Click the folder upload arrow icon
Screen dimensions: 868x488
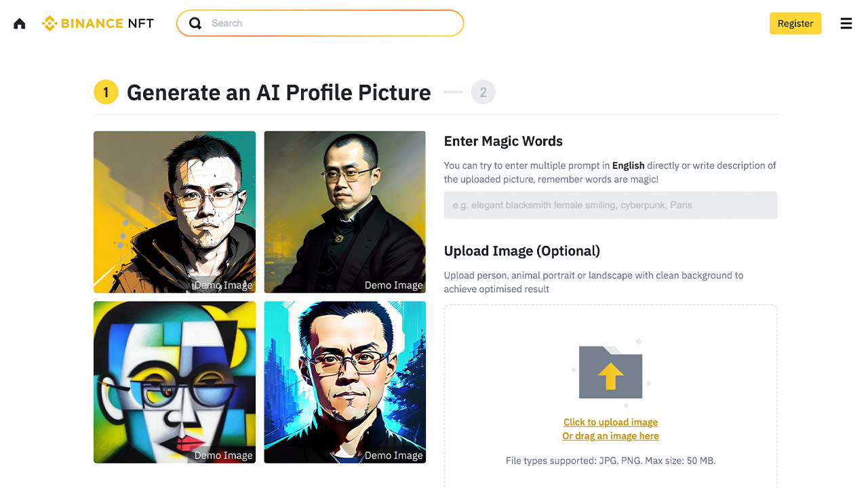610,372
